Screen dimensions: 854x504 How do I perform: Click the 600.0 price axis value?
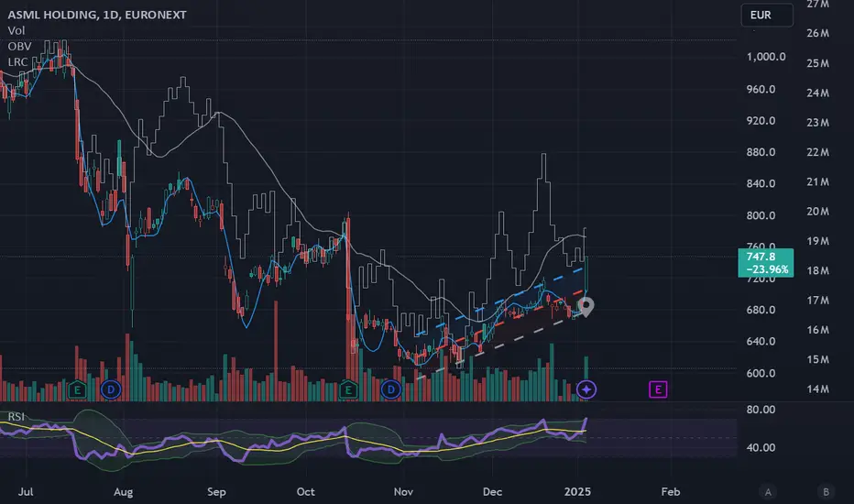pyautogui.click(x=761, y=373)
